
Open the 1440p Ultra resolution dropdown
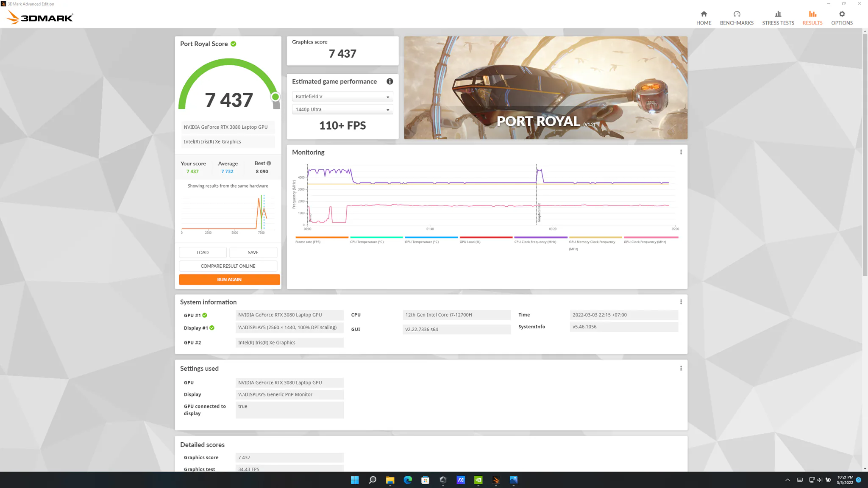(x=342, y=109)
